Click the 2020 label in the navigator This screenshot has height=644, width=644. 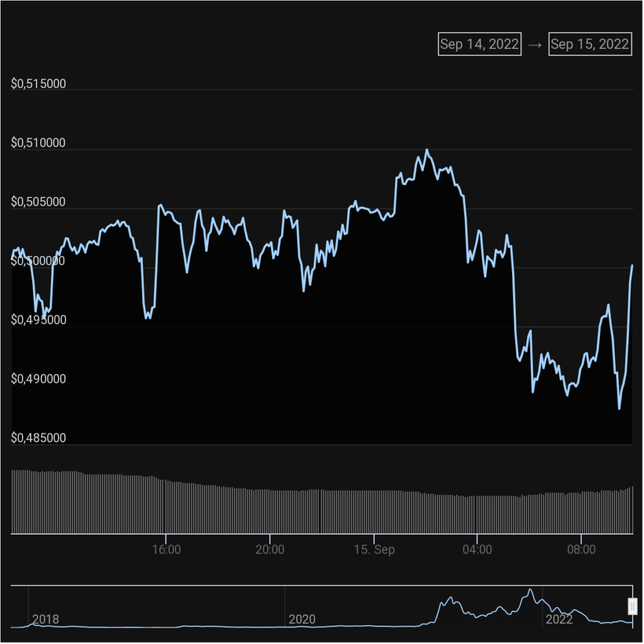point(302,619)
